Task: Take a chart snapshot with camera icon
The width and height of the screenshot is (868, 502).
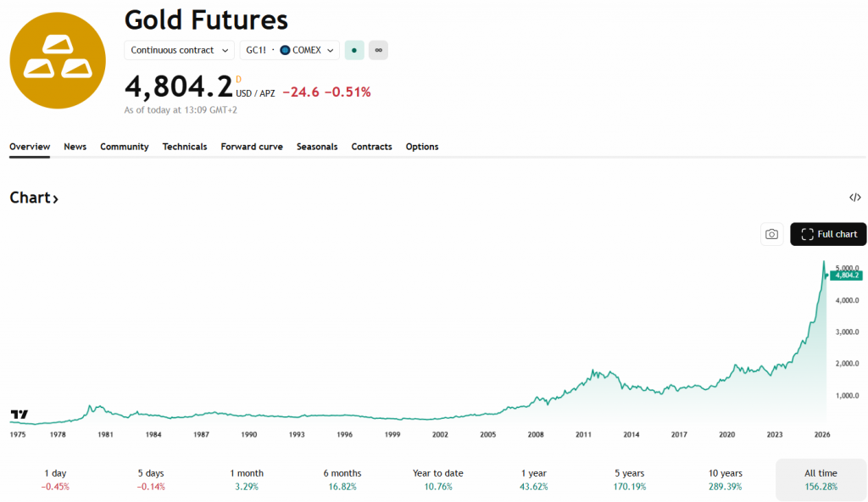Action: [771, 234]
